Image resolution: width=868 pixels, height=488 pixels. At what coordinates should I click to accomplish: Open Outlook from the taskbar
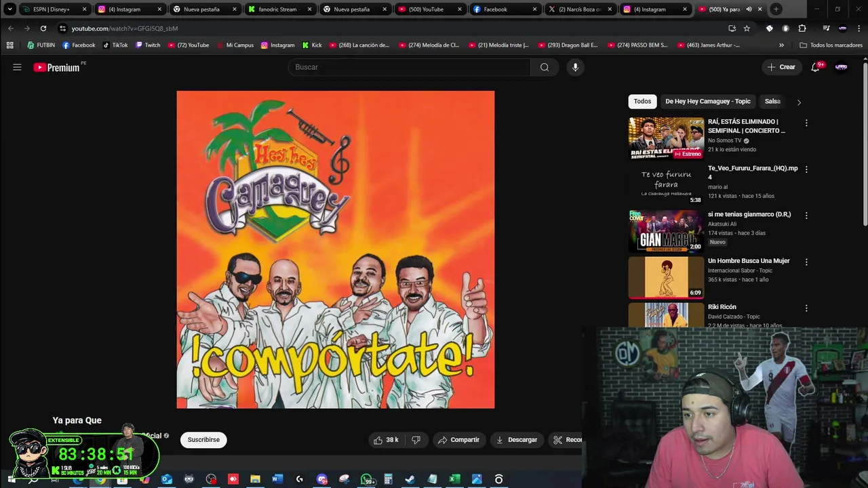pyautogui.click(x=167, y=479)
